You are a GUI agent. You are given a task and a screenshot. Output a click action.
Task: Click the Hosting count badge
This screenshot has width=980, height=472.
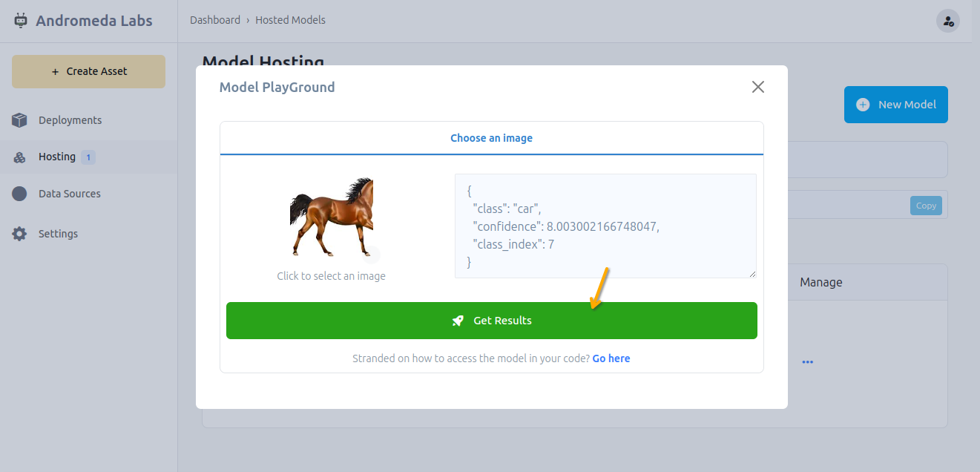pyautogui.click(x=88, y=157)
